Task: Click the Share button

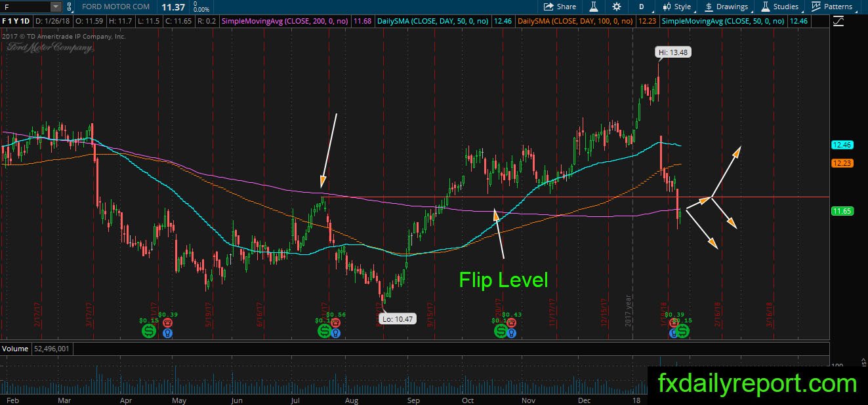Action: [560, 7]
